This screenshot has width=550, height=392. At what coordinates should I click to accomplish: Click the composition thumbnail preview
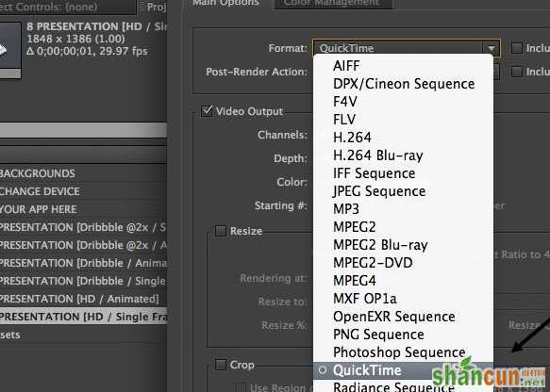click(x=9, y=50)
